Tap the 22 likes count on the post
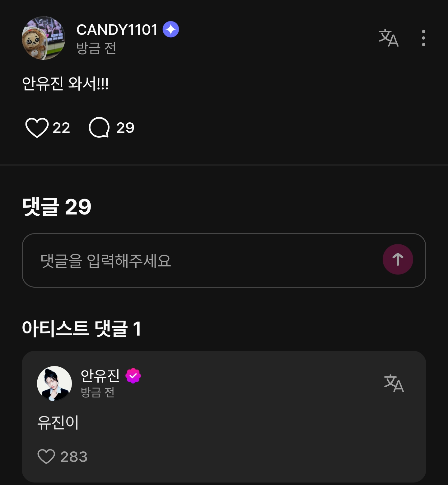This screenshot has width=448, height=485. pyautogui.click(x=61, y=128)
